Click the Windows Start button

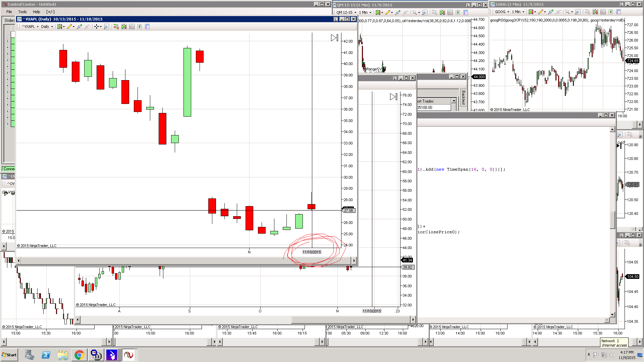[9, 355]
